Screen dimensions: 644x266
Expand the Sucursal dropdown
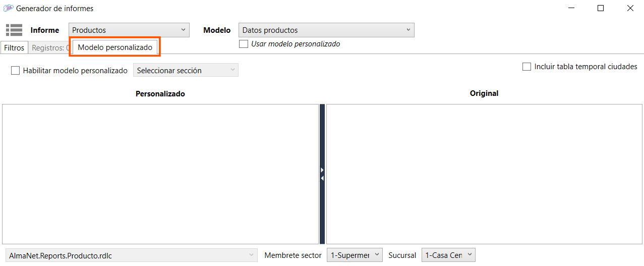point(448,255)
